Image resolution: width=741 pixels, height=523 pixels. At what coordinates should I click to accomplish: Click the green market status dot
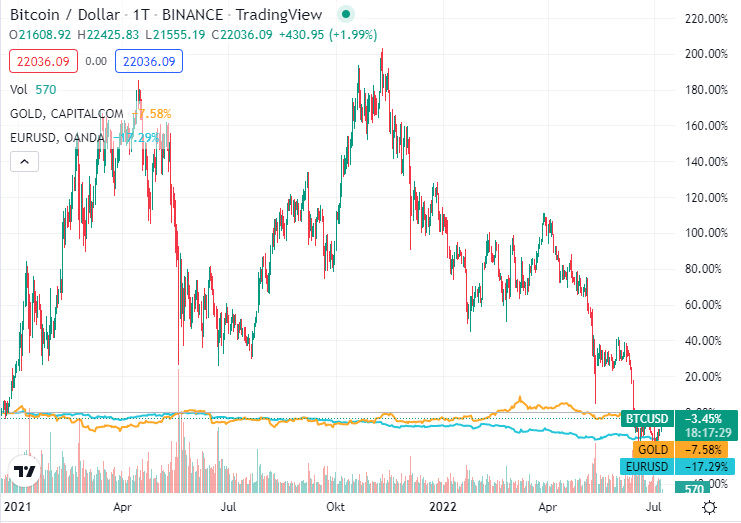click(345, 14)
